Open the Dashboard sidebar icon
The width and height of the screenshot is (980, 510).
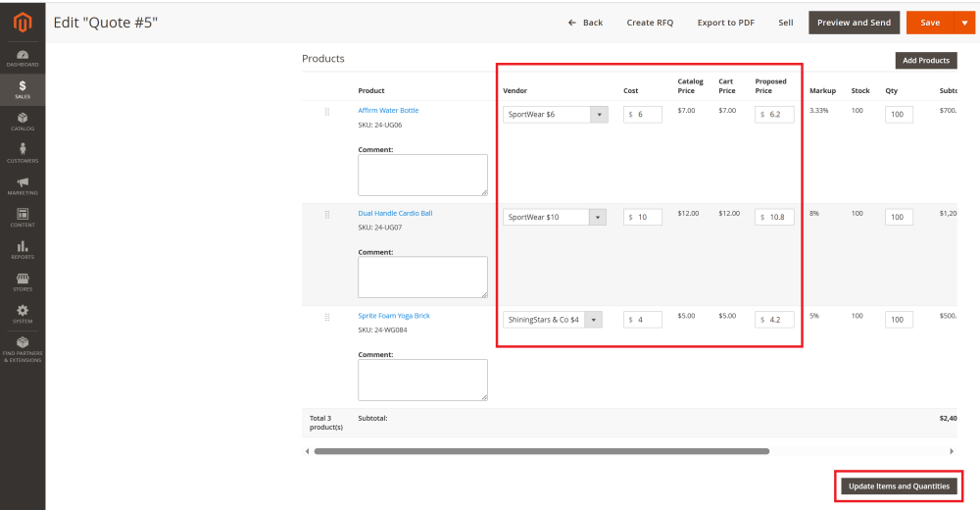(x=23, y=58)
